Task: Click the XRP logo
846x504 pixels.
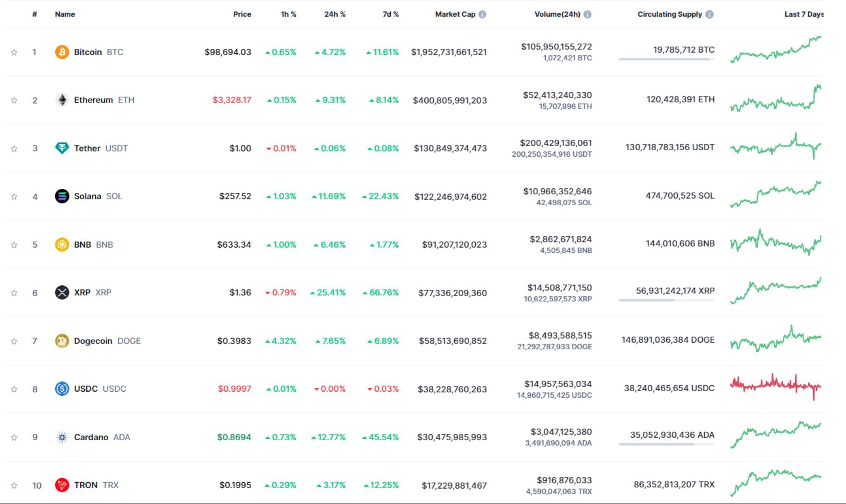Action: [x=61, y=292]
